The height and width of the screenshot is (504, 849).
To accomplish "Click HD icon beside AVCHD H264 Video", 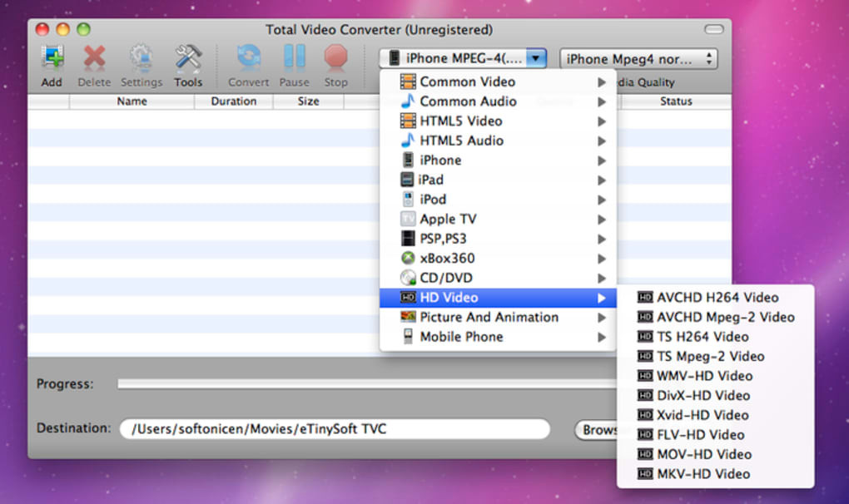I will (x=645, y=298).
